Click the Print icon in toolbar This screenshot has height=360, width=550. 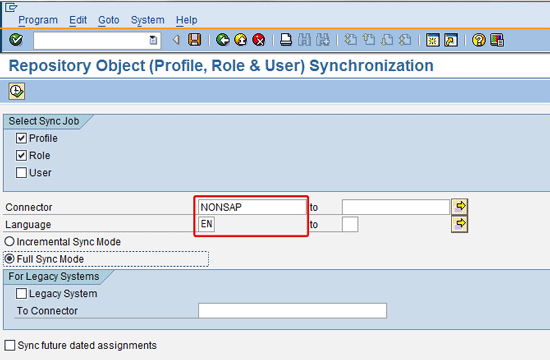(286, 40)
